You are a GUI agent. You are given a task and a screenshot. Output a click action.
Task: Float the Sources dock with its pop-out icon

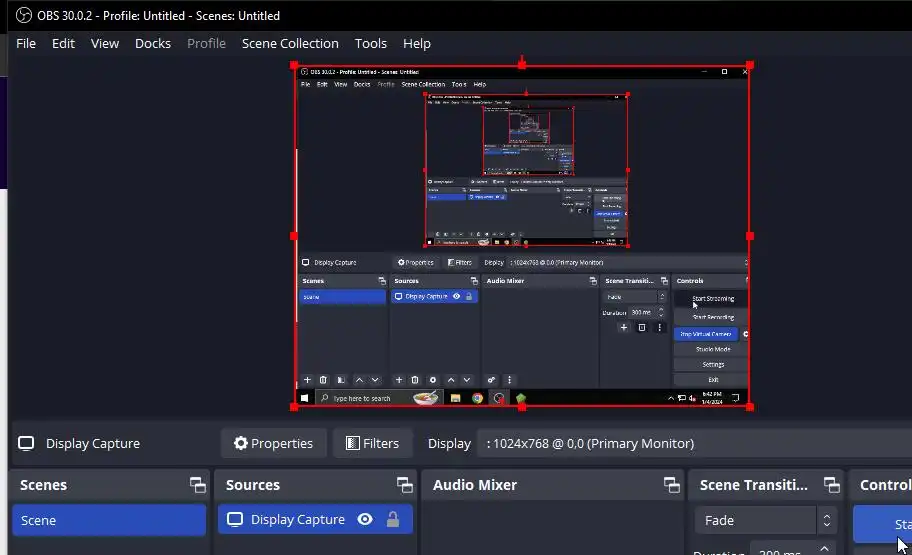405,485
